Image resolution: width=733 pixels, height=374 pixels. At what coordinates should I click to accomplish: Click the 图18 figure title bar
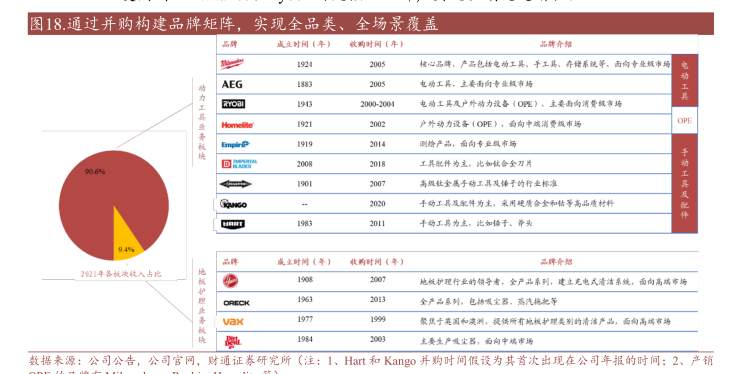pos(371,24)
